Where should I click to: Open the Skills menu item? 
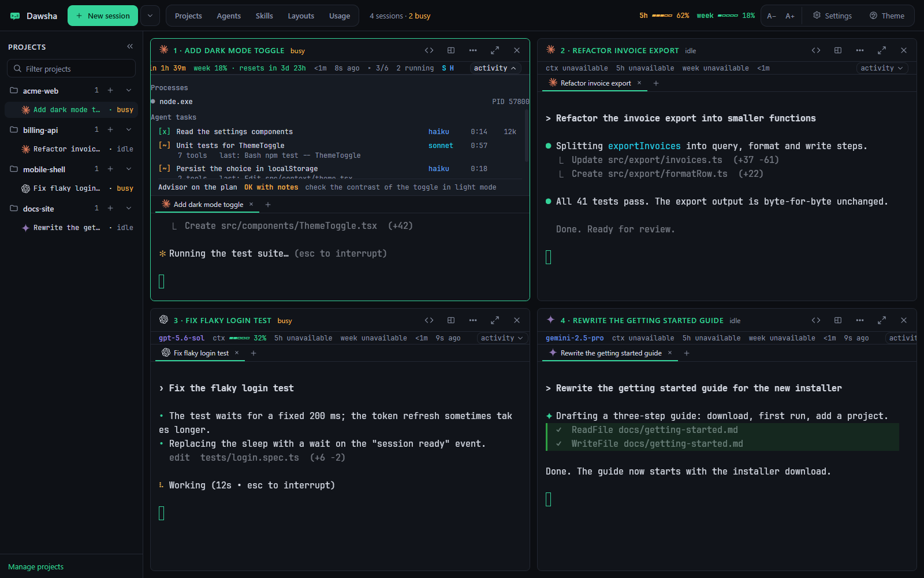point(264,16)
